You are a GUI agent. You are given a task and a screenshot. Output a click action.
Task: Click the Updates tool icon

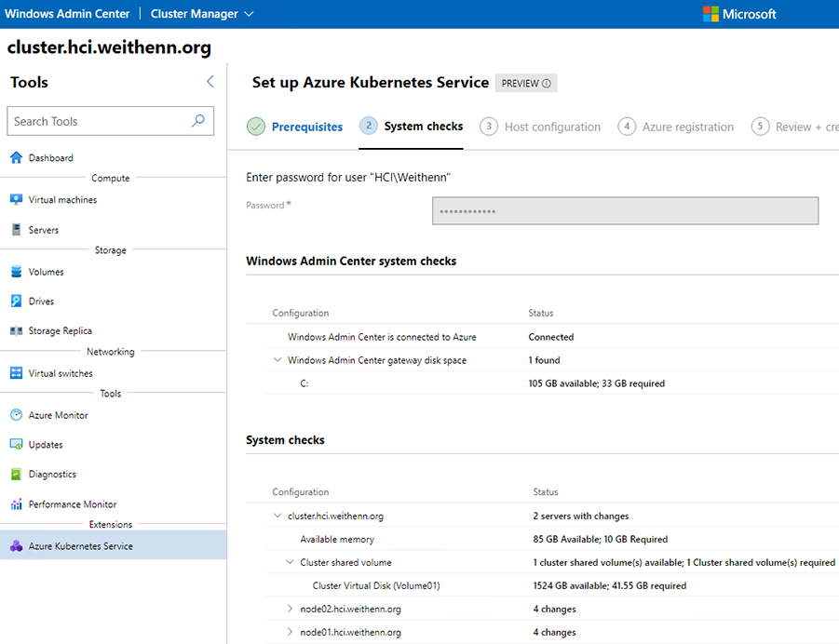16,444
